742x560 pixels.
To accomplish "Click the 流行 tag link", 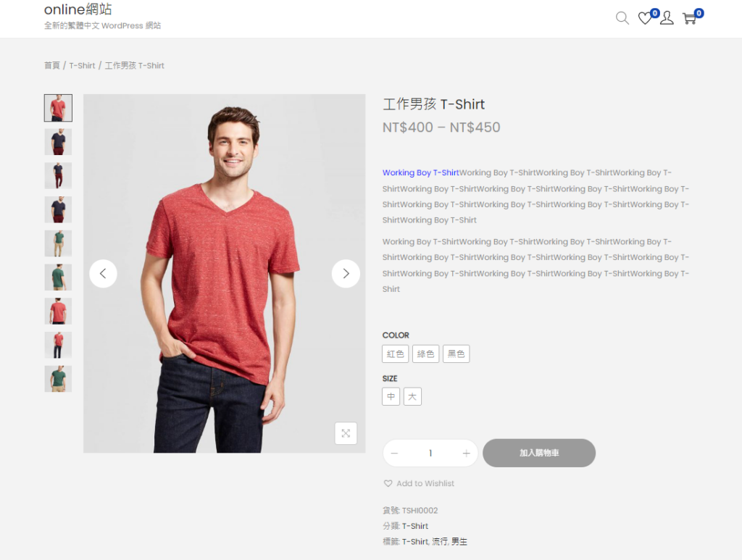I will (439, 541).
